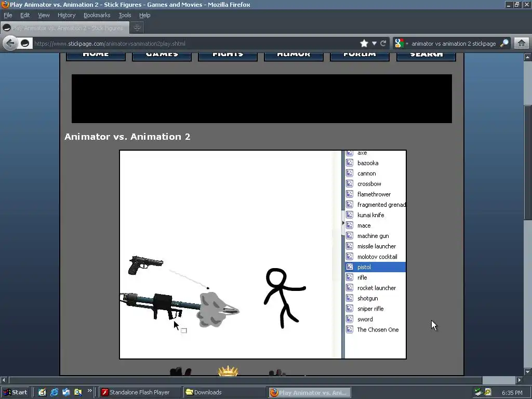The image size is (532, 399).
Task: Select the flamethrower text in the library
Action: point(374,194)
